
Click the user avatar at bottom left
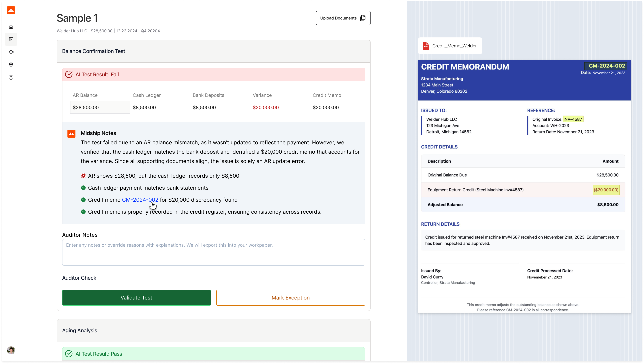pyautogui.click(x=11, y=350)
